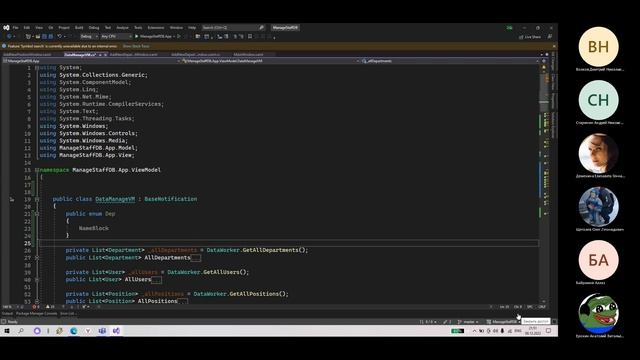The height and width of the screenshot is (360, 640).
Task: Collapse the DataManageVM class block
Action: [37, 199]
